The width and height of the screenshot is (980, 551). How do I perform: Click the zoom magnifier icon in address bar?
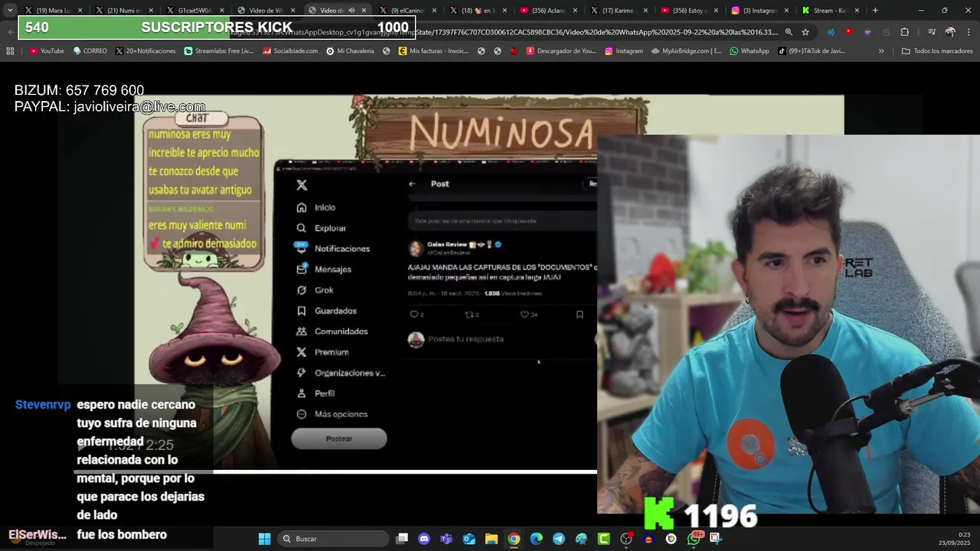789,32
